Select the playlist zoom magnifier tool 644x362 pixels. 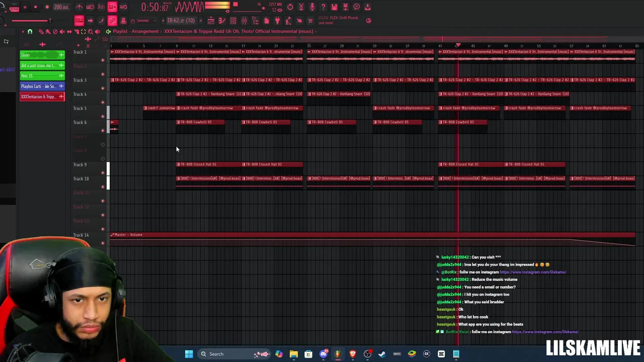tap(90, 32)
